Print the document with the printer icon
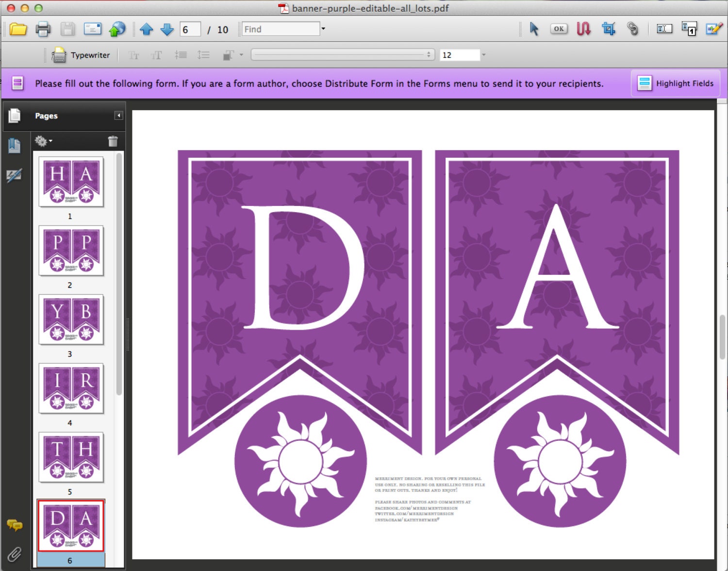Viewport: 728px width, 571px height. point(43,29)
